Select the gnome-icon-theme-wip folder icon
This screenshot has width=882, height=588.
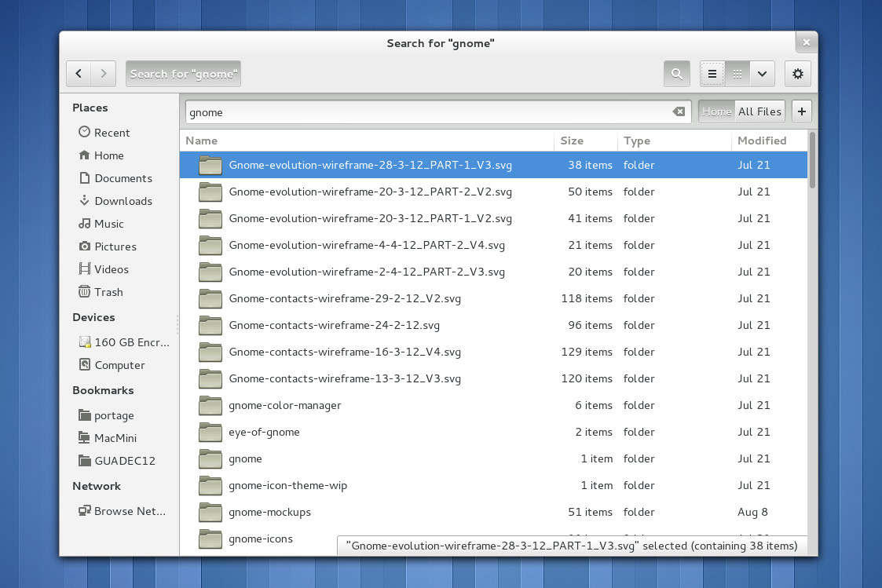(x=210, y=485)
